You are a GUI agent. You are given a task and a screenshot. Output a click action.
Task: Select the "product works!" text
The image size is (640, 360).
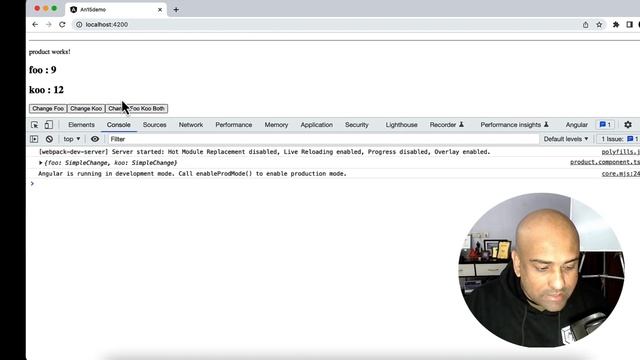tap(49, 52)
